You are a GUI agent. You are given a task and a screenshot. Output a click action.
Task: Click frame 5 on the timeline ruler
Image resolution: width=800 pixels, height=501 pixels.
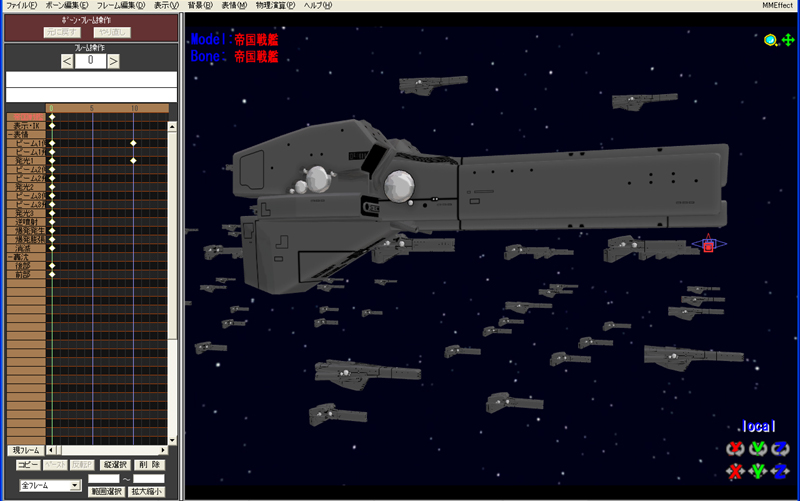click(92, 108)
